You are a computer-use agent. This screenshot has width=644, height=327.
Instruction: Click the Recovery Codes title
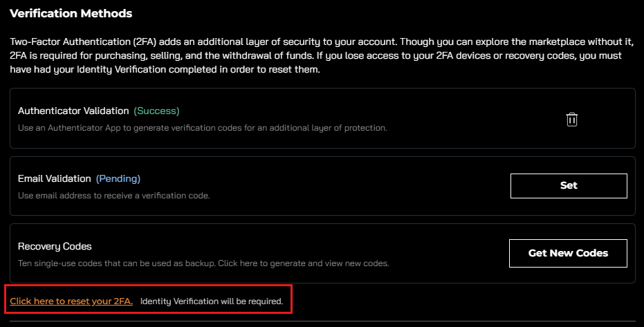point(55,246)
